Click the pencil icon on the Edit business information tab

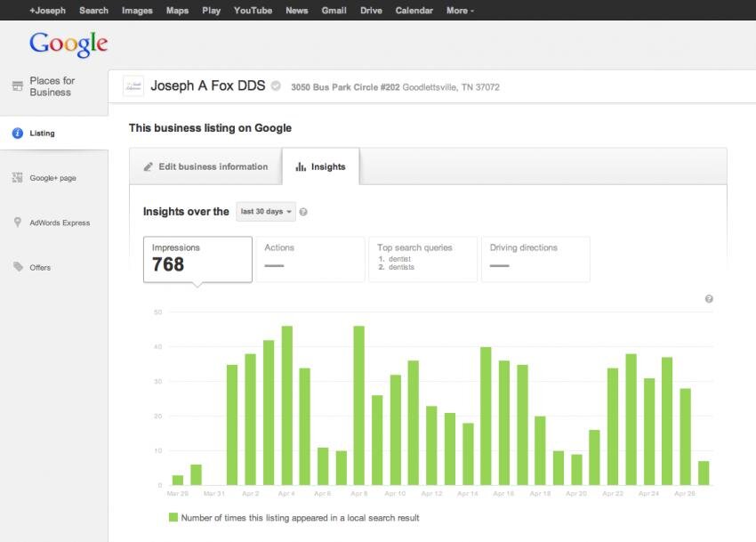pyautogui.click(x=148, y=167)
